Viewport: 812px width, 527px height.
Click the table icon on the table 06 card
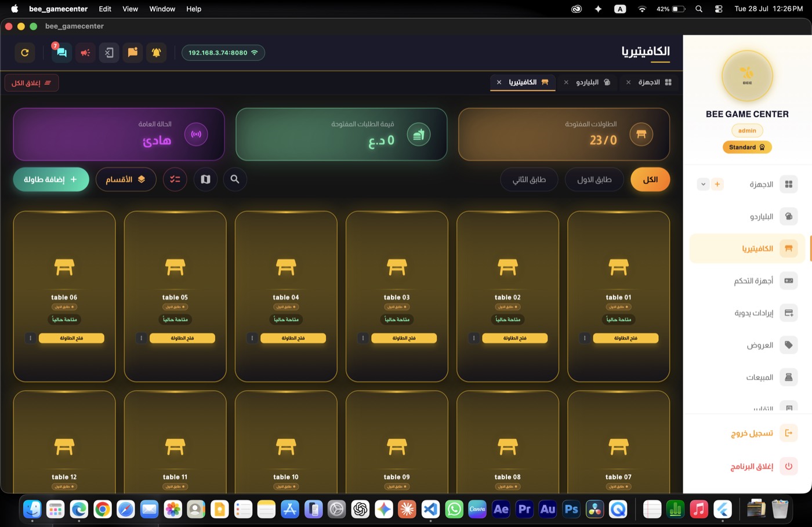(x=64, y=267)
